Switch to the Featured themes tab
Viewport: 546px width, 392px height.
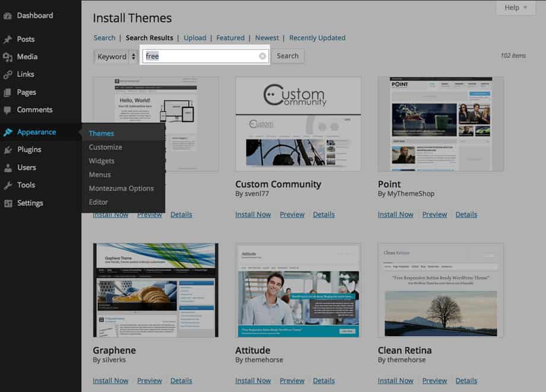[x=230, y=38]
